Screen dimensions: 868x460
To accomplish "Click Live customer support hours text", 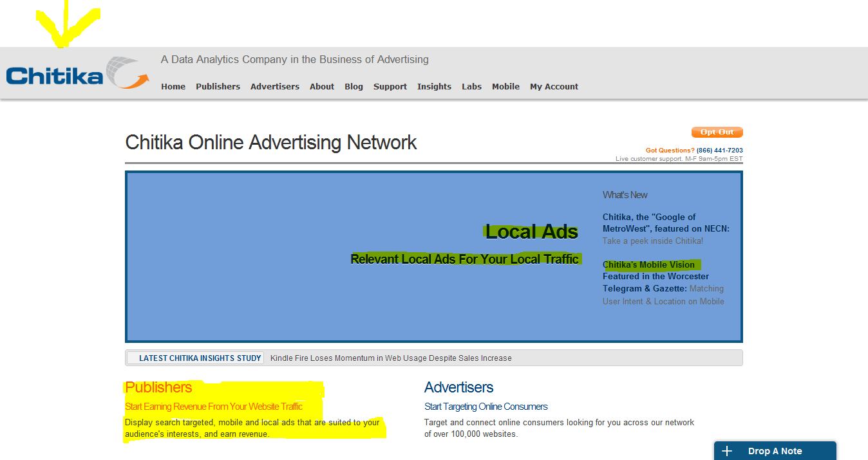I will 679,158.
